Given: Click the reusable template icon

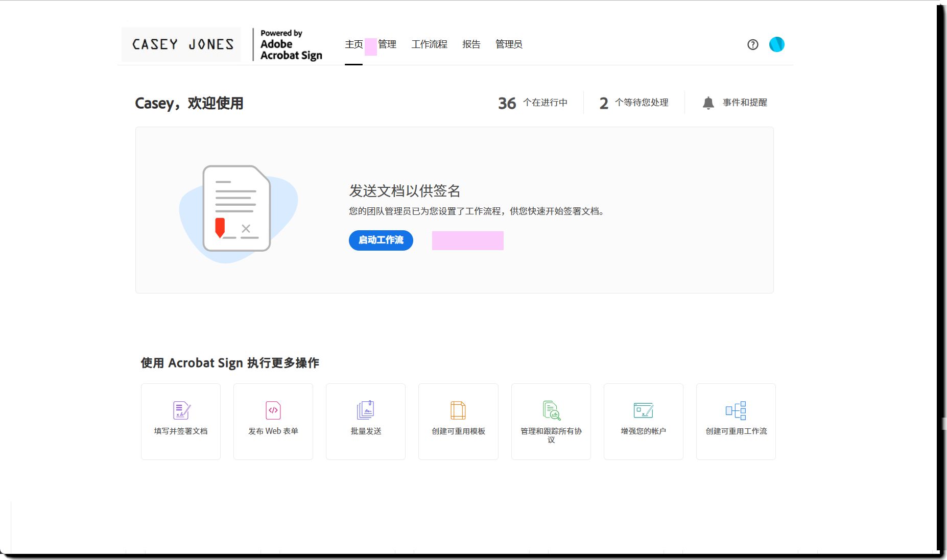Looking at the screenshot, I should coord(458,410).
